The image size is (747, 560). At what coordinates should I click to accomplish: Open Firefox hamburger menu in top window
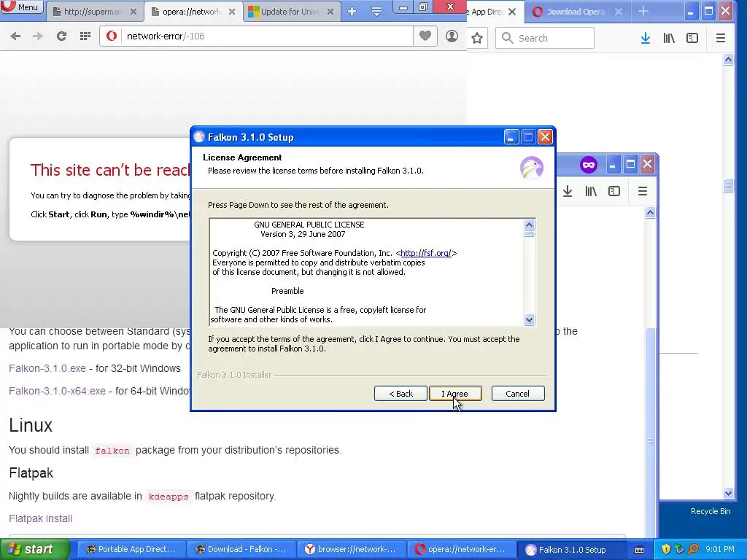point(721,38)
